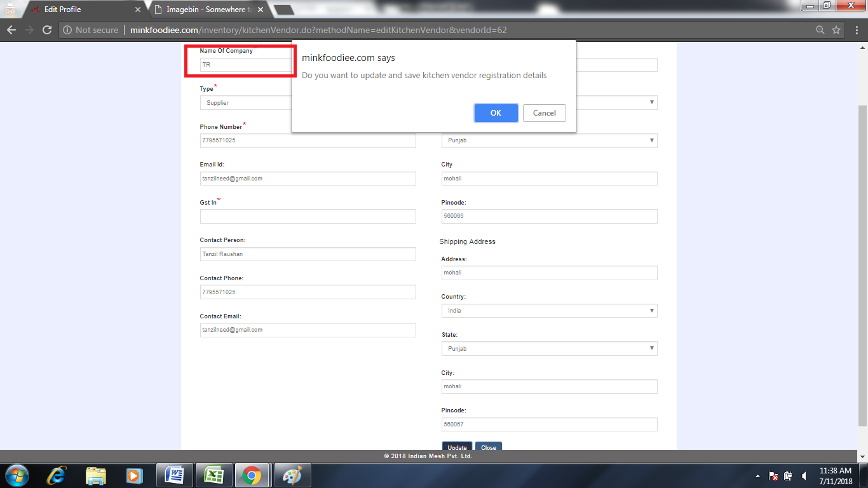Open a new tab button
The height and width of the screenshot is (488, 868).
pyautogui.click(x=283, y=10)
